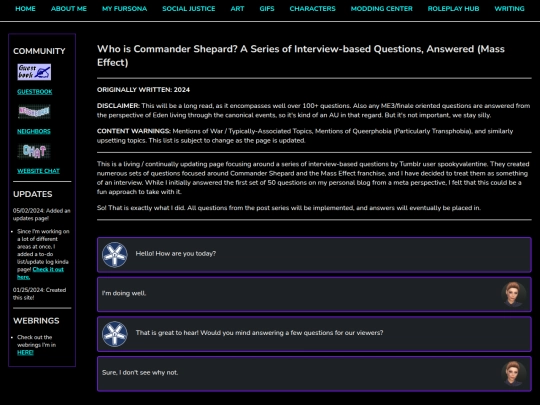Viewport: 540px width, 405px height.
Task: Go to ROLEPLAY HUB
Action: (453, 9)
